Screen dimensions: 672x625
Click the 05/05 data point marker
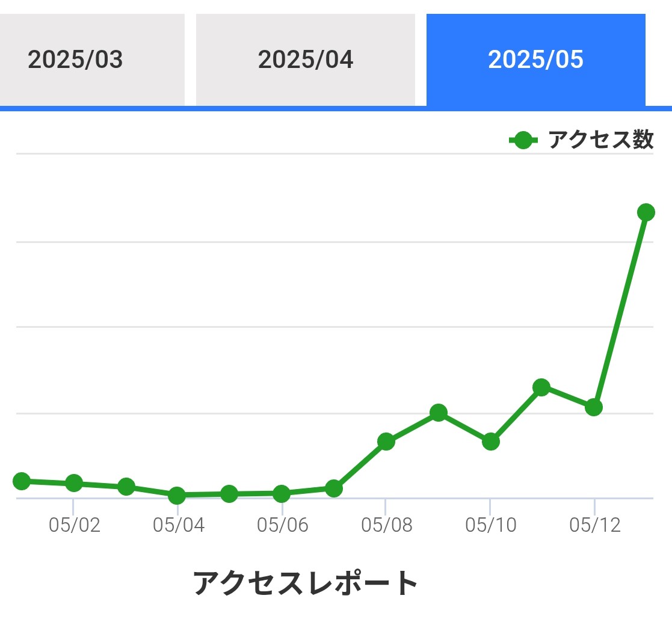coord(229,494)
